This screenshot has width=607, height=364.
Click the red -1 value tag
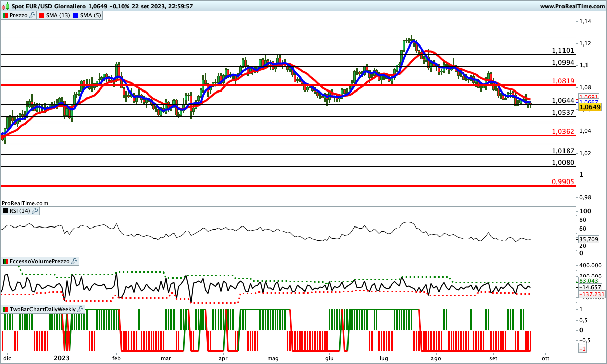[582, 349]
